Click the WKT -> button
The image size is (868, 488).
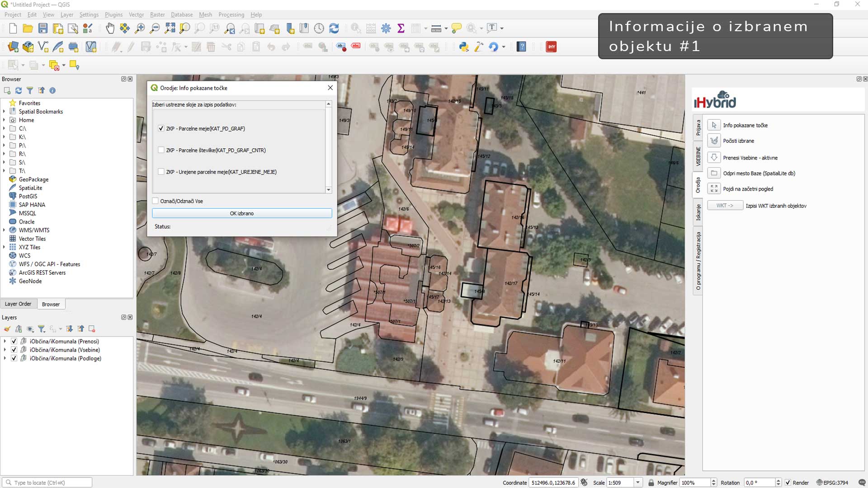pyautogui.click(x=725, y=206)
